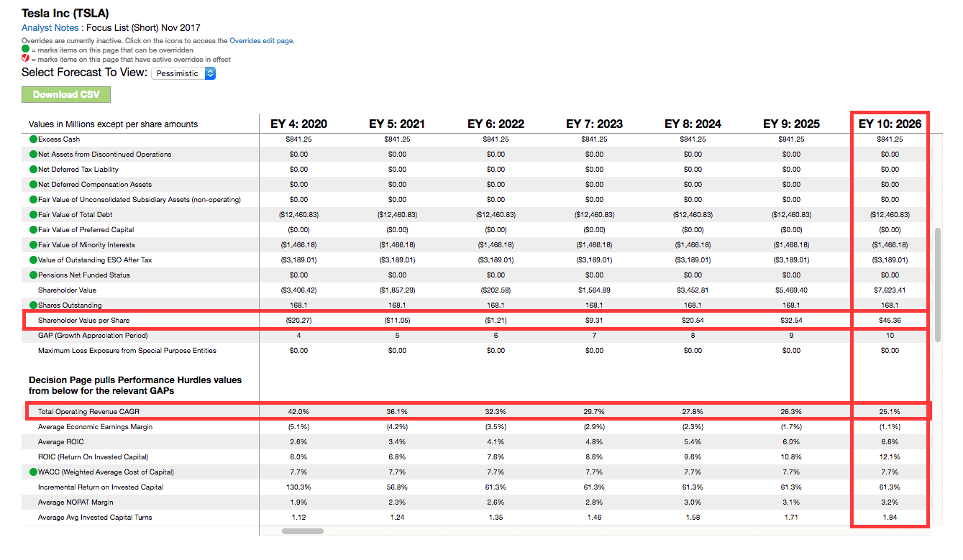Click the Total Operating Revenue CAGR label

(x=90, y=412)
